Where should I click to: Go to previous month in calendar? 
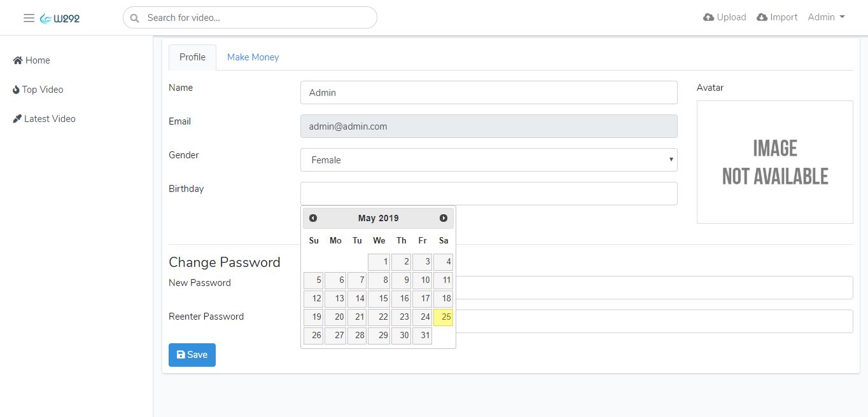[x=313, y=218]
